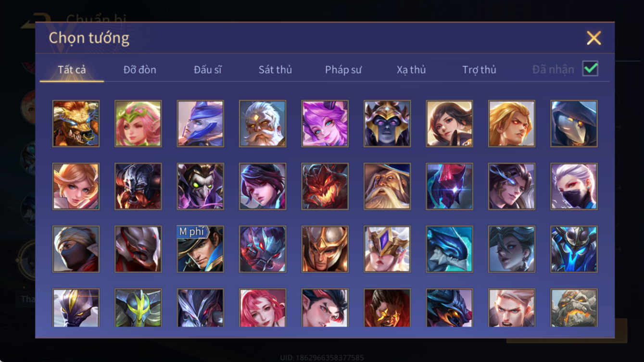Pick the white-haired hero wearing black face mask
The height and width of the screenshot is (362, 644).
pos(574,186)
